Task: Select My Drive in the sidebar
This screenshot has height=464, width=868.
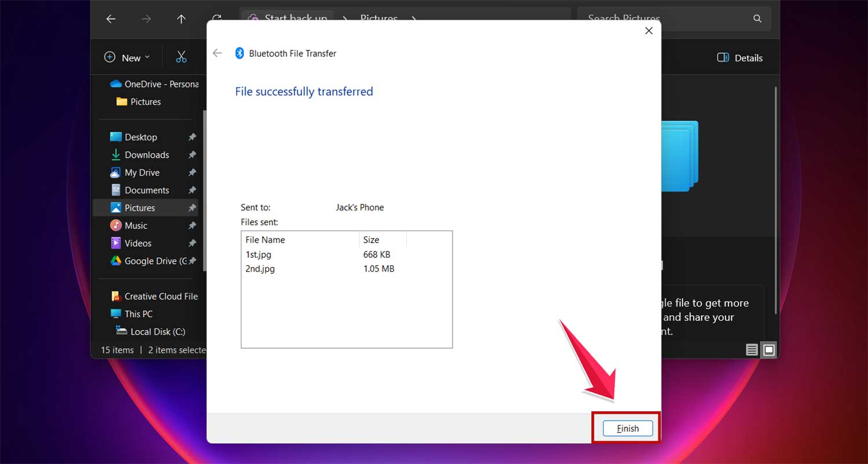Action: coord(142,172)
